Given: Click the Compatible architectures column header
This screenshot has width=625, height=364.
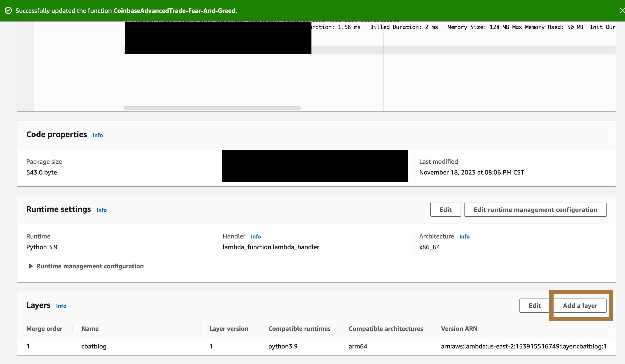Looking at the screenshot, I should pos(386,328).
